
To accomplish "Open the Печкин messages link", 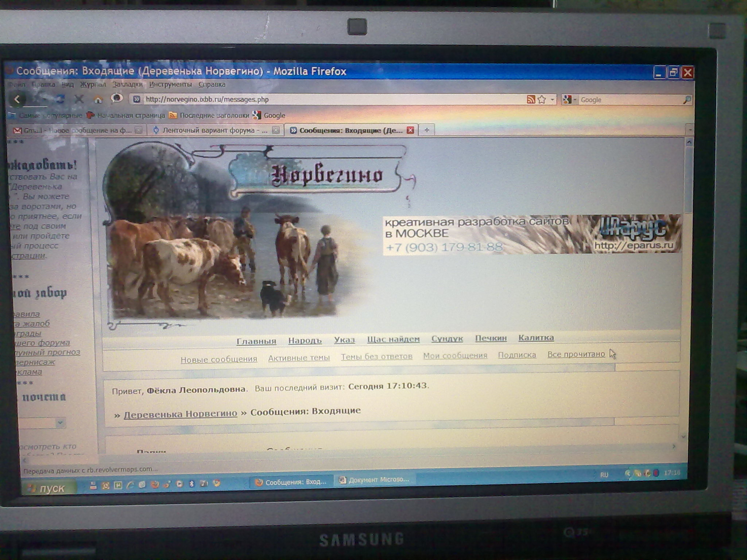I will (491, 338).
